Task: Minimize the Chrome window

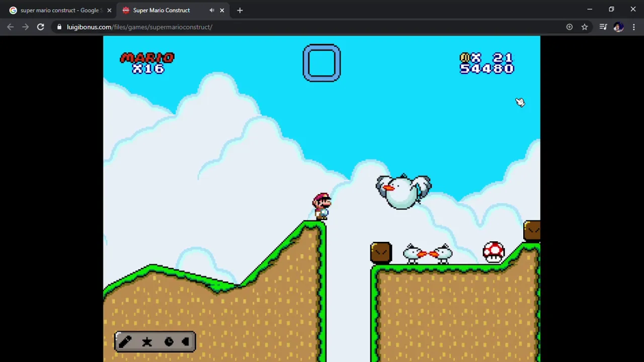Action: point(590,9)
